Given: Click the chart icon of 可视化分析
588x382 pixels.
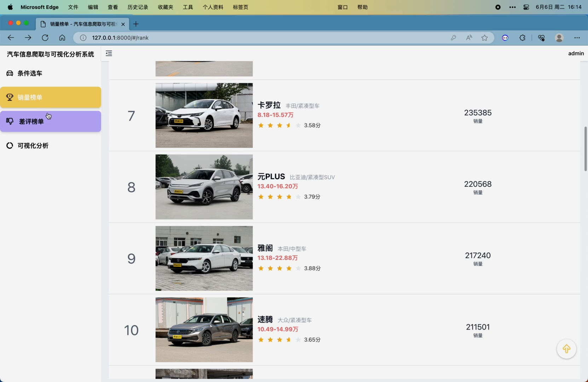Looking at the screenshot, I should pos(10,145).
